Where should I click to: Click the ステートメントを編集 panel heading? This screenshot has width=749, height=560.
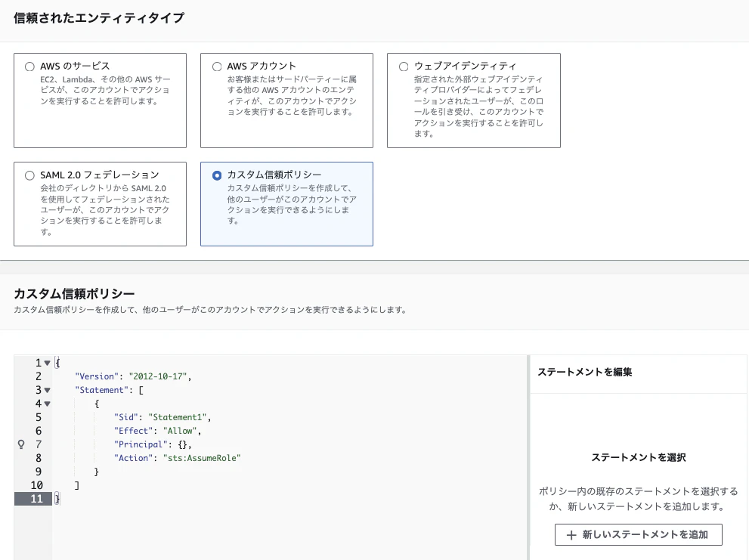(585, 373)
